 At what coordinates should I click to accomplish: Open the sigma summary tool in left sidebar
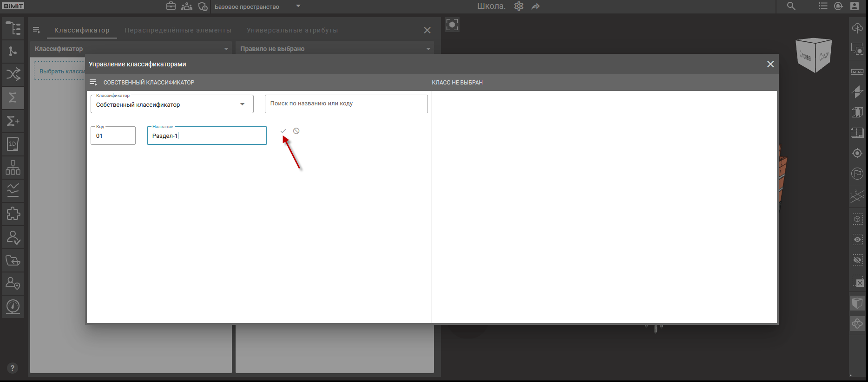click(13, 97)
